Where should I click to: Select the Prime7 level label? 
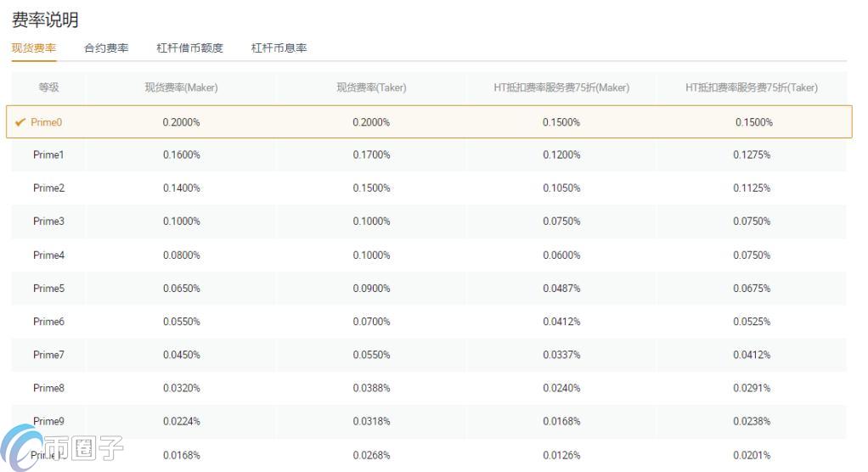[x=48, y=355]
